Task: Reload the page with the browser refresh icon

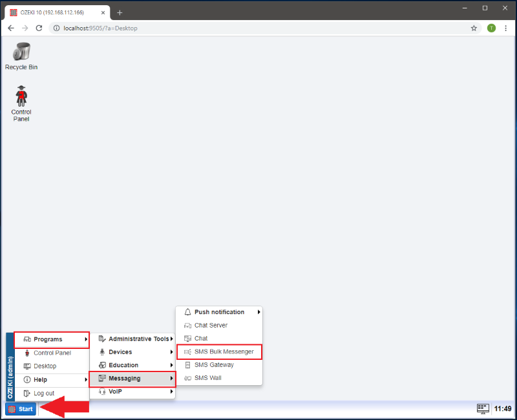Action: coord(39,28)
